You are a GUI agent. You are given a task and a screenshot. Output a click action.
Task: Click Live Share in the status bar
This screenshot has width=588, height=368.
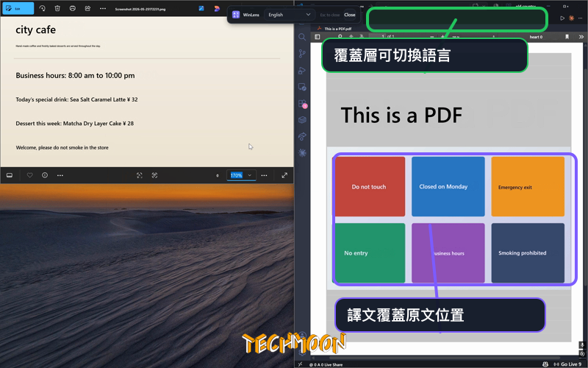[x=332, y=364]
